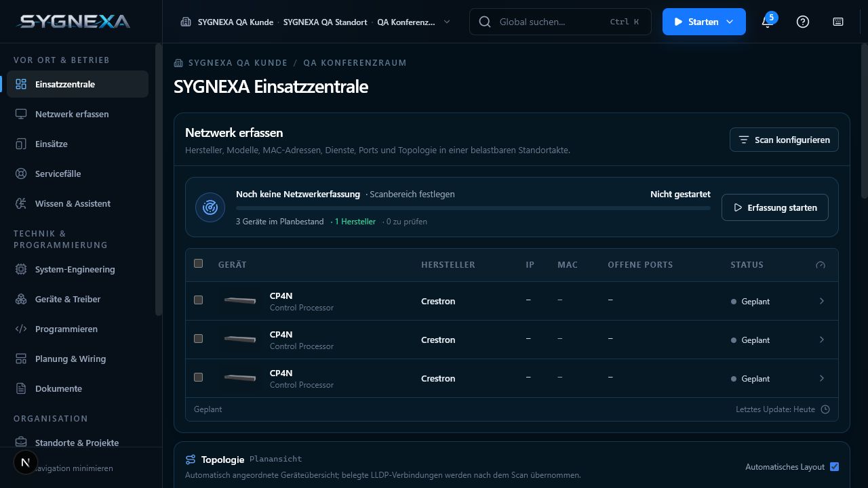Image resolution: width=868 pixels, height=488 pixels.
Task: Click gauge icon in table header
Action: (x=821, y=265)
